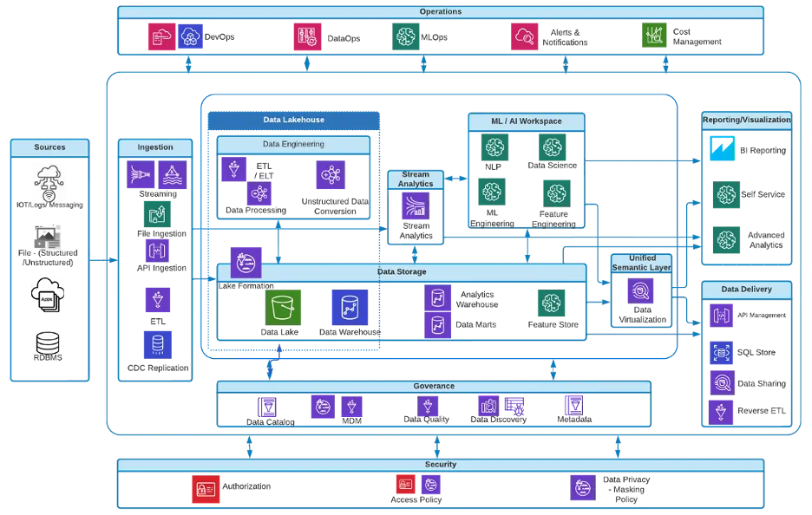
Task: Click the Data Quality icon
Action: [428, 406]
